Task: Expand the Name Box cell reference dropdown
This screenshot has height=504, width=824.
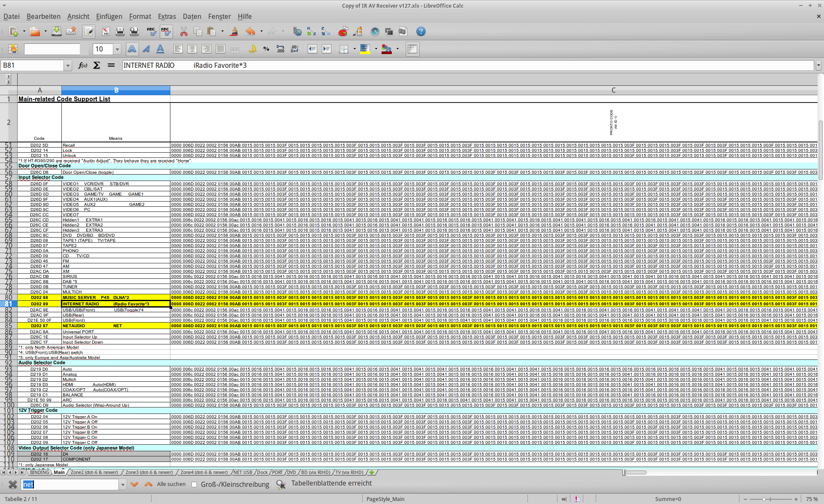Action: click(67, 66)
